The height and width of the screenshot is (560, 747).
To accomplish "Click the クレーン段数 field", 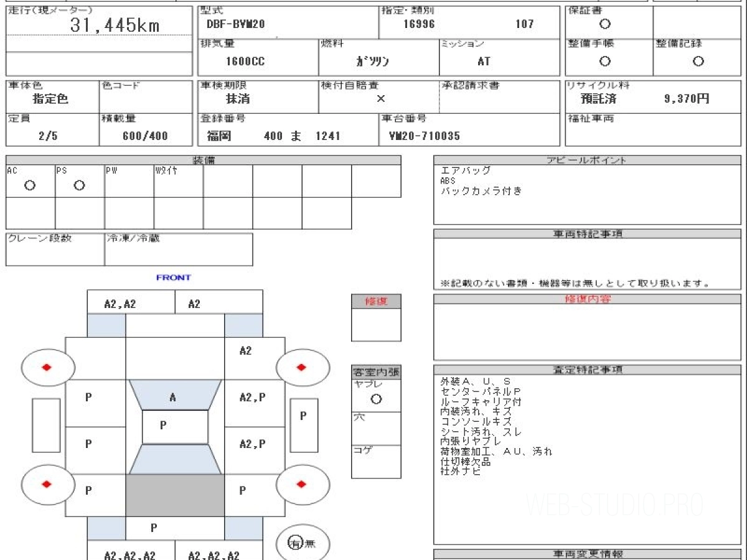I will point(55,250).
